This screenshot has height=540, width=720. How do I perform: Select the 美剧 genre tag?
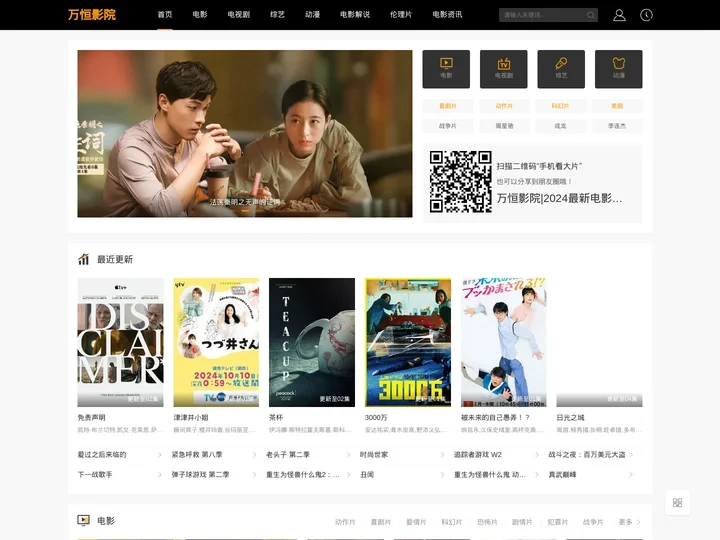617,106
